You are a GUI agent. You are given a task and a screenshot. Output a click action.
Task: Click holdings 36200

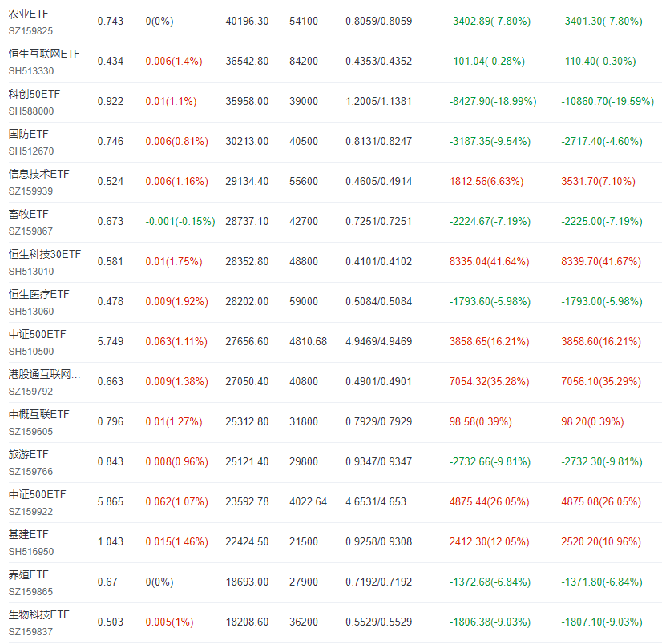[304, 622]
